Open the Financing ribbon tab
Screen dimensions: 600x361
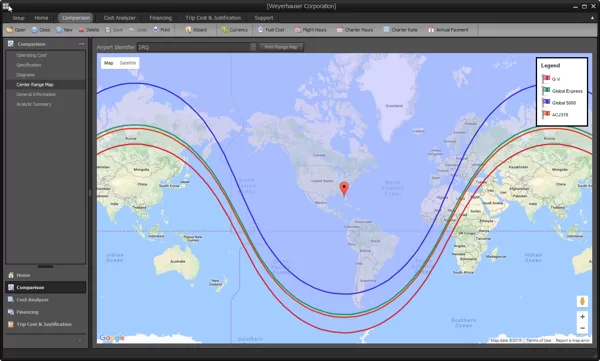(x=160, y=18)
